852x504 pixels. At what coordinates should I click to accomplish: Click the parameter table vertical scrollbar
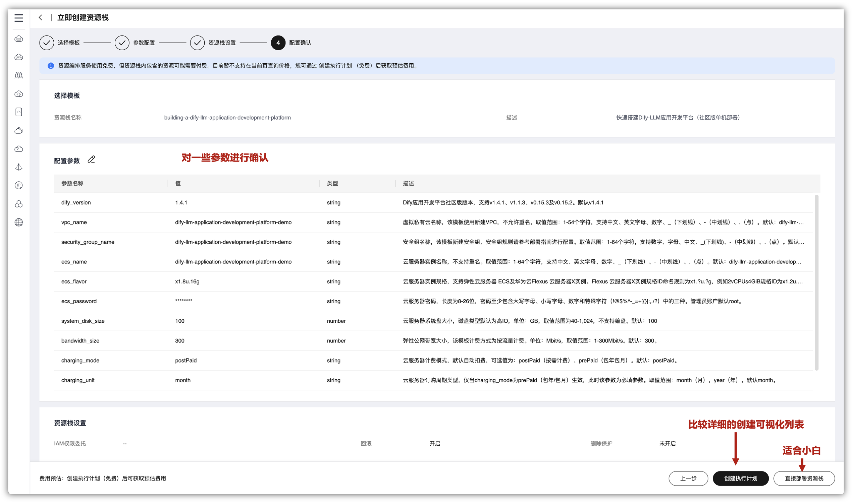click(x=816, y=282)
